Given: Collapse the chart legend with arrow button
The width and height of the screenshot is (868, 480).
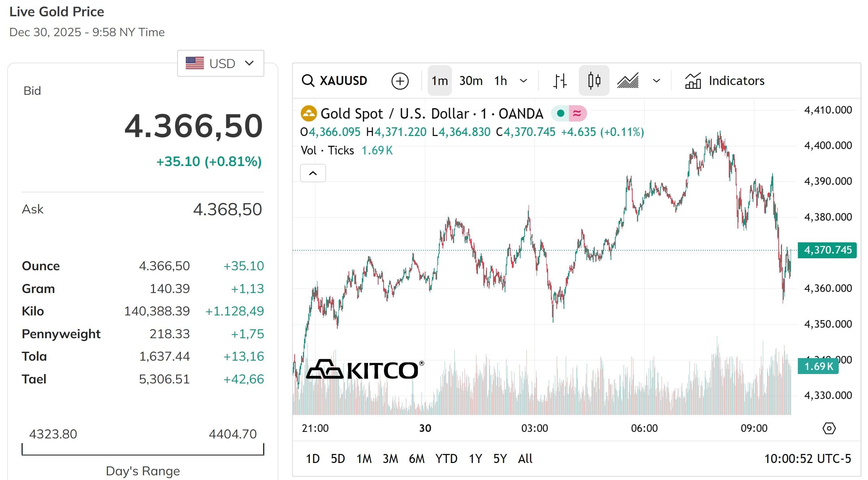Looking at the screenshot, I should [313, 173].
